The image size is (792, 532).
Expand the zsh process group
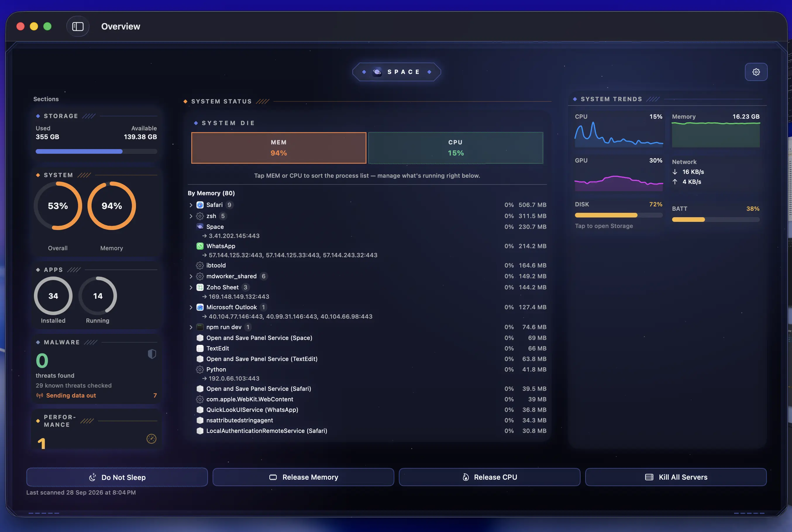[x=191, y=216]
